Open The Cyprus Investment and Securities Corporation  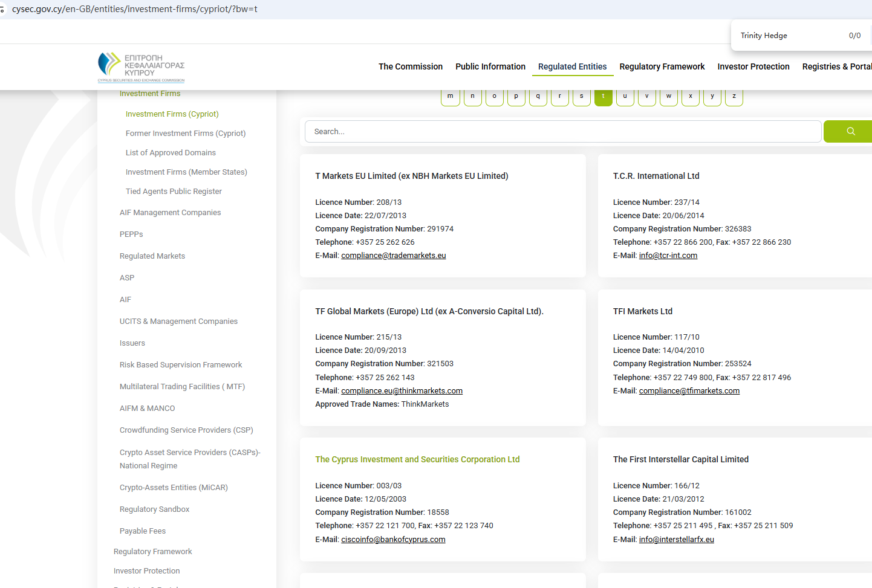click(417, 459)
